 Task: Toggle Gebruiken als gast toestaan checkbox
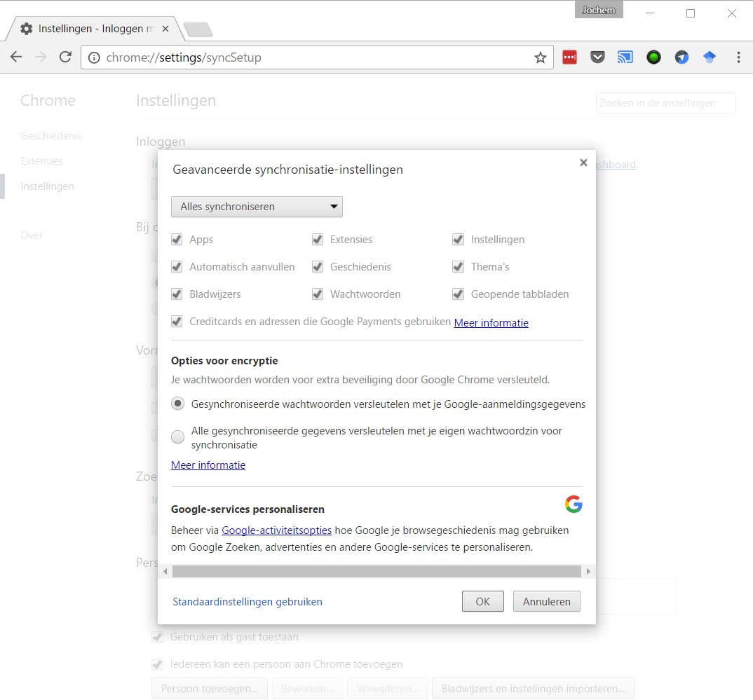click(x=158, y=637)
